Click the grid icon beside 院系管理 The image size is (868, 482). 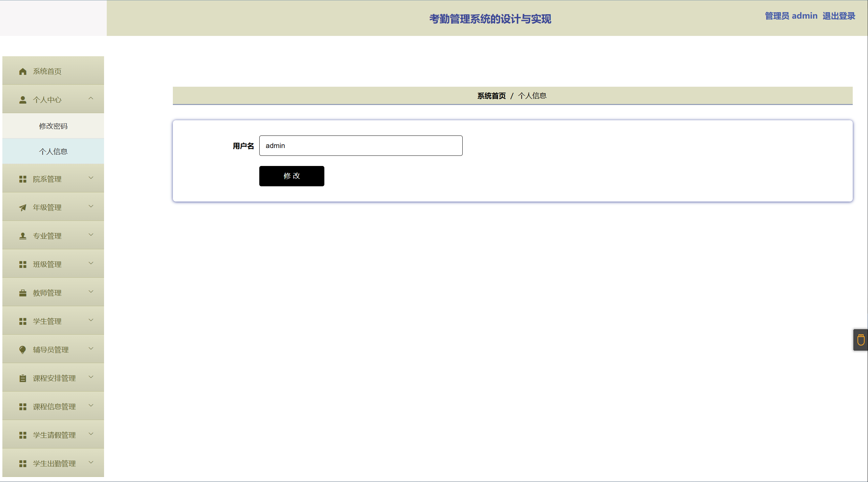point(23,179)
